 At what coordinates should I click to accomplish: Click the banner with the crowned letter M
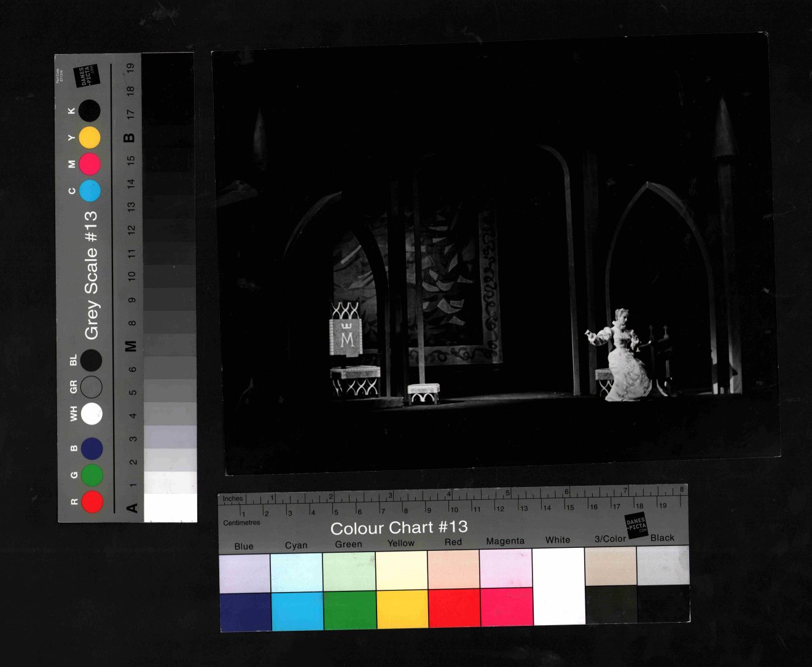pyautogui.click(x=346, y=337)
